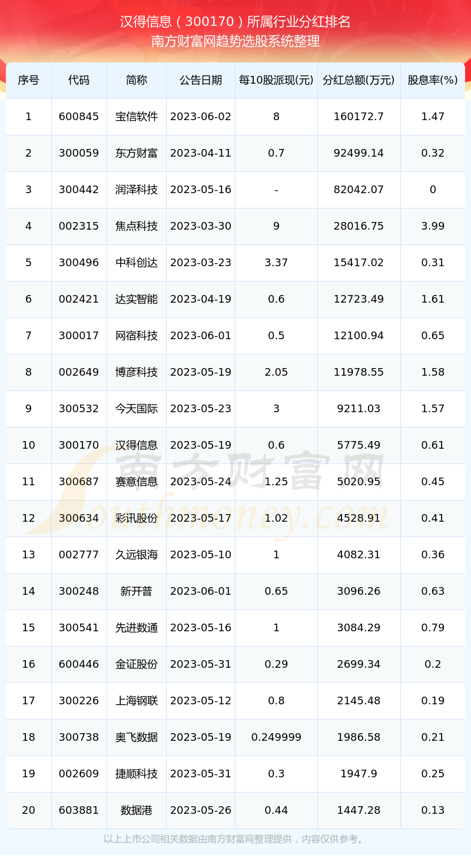
Task: Click the 代码 column header
Action: pyautogui.click(x=79, y=80)
